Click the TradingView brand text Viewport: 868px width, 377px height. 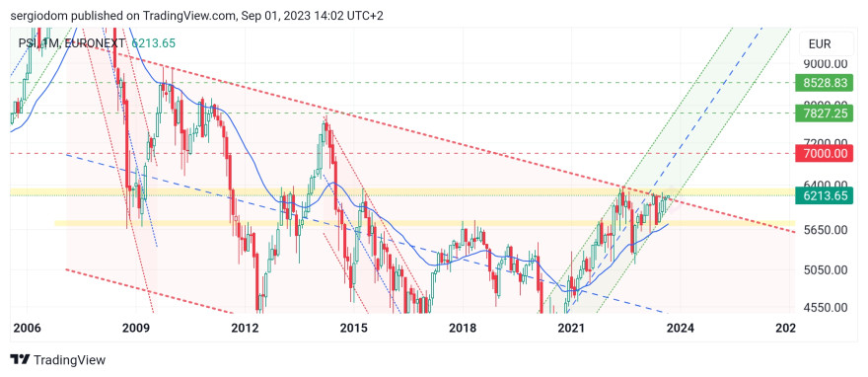pyautogui.click(x=69, y=360)
